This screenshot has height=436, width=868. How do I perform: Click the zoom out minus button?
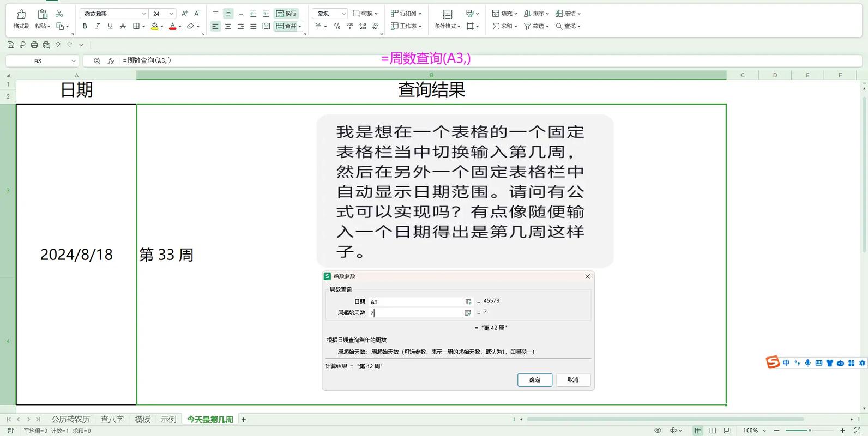776,431
